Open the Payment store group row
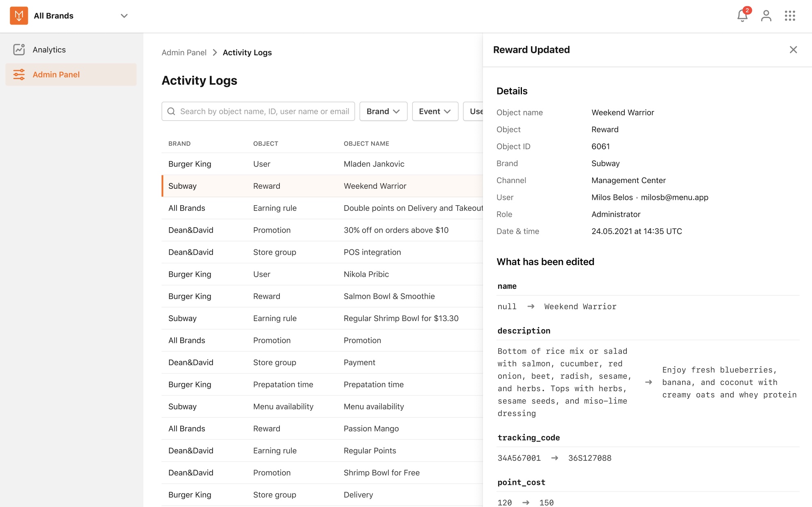 (x=322, y=362)
